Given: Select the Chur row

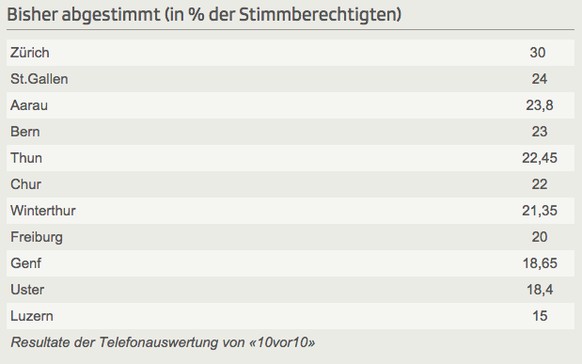Looking at the screenshot, I should pyautogui.click(x=290, y=184).
